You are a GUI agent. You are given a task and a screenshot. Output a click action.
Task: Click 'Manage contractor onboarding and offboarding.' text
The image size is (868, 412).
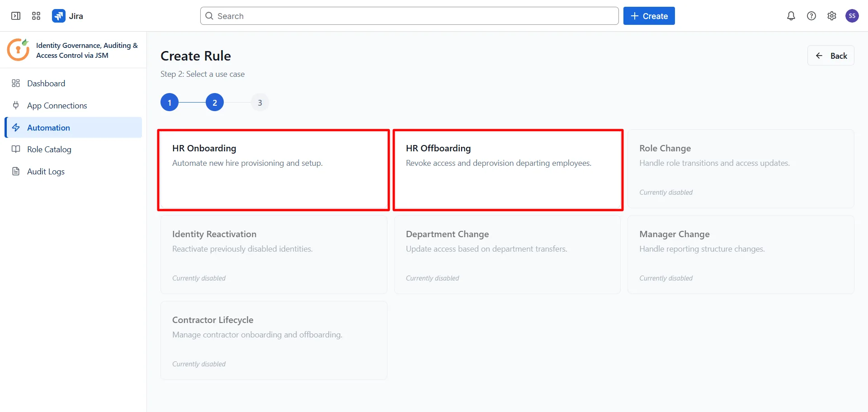[x=257, y=335]
